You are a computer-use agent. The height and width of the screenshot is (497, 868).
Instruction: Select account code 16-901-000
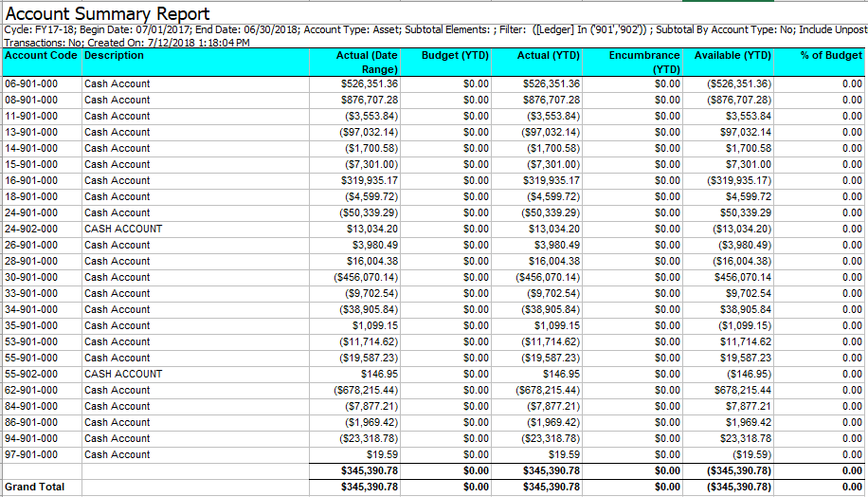pyautogui.click(x=31, y=180)
